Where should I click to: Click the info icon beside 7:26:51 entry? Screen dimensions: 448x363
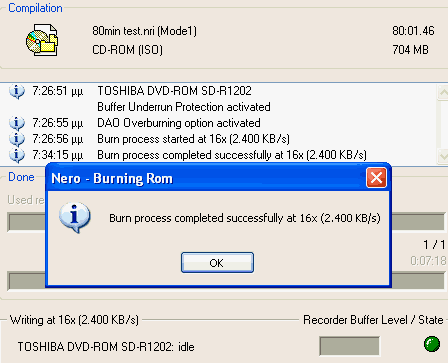click(x=17, y=91)
